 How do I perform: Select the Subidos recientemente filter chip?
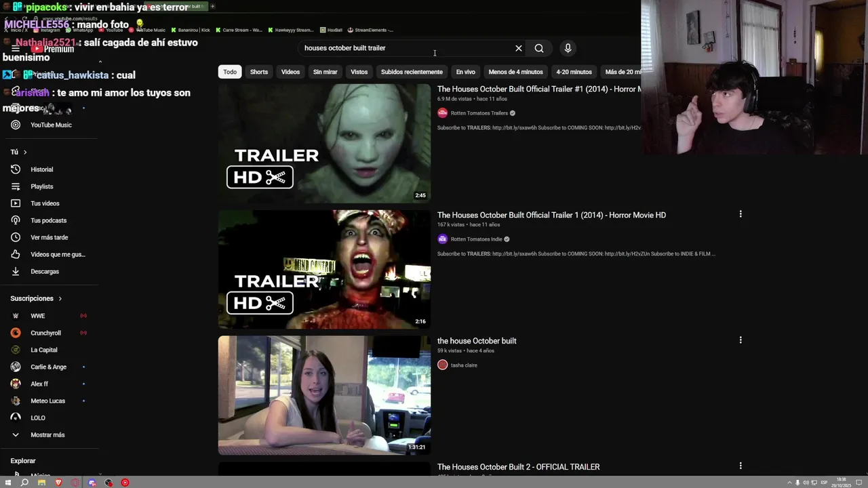coord(412,72)
